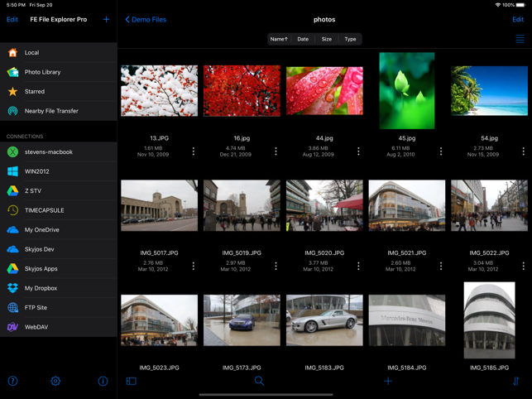Screen dimensions: 532x399
Task: Tap the search magnifier icon
Action: coord(259,381)
